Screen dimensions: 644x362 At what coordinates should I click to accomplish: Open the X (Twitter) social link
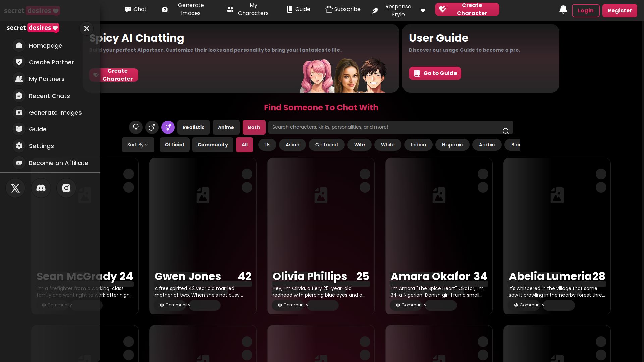tap(15, 188)
